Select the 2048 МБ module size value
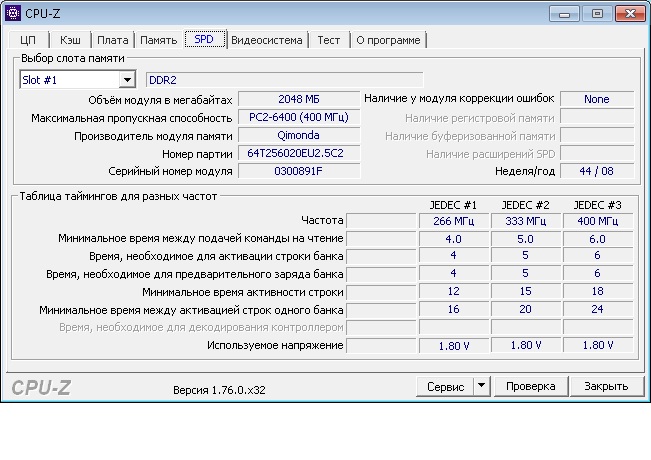Screen dimensions: 651x460 [299, 99]
